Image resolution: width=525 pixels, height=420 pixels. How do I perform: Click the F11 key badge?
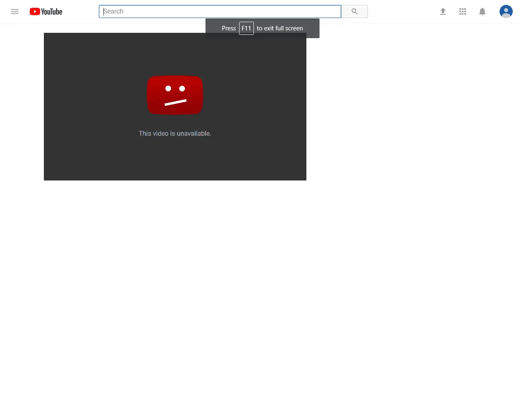tap(246, 28)
